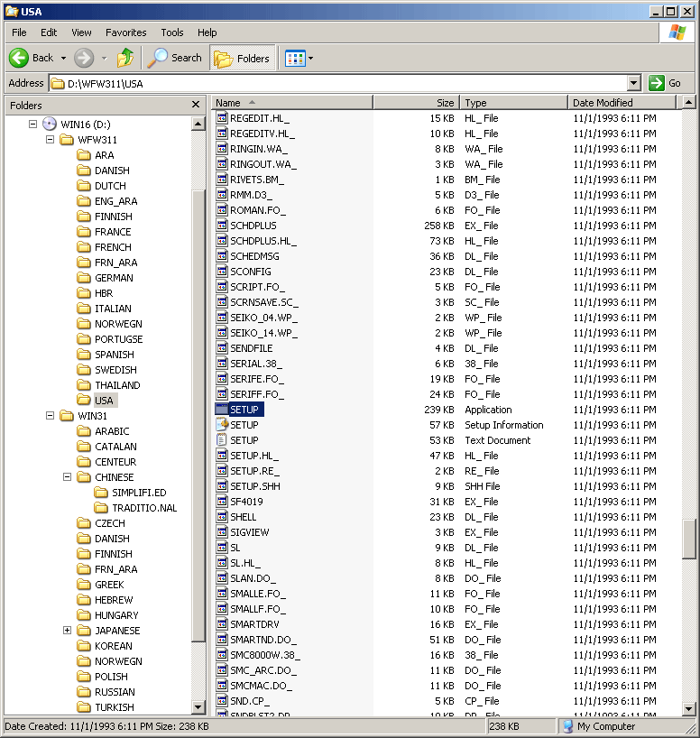This screenshot has width=700, height=738.
Task: Go up one folder level icon
Action: pyautogui.click(x=125, y=58)
